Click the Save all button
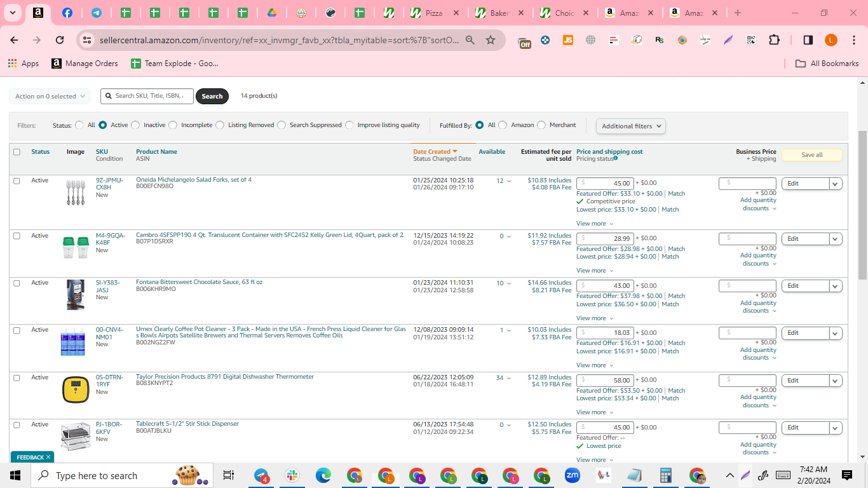 click(x=811, y=155)
